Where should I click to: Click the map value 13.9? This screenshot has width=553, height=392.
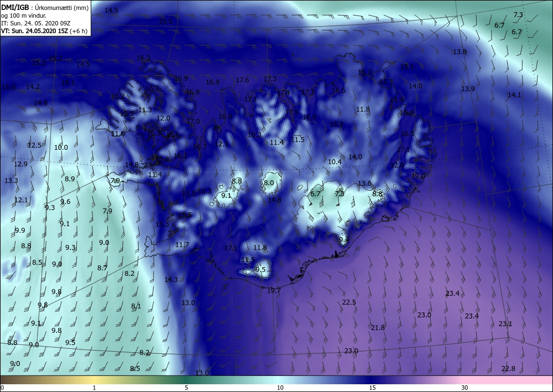(468, 89)
